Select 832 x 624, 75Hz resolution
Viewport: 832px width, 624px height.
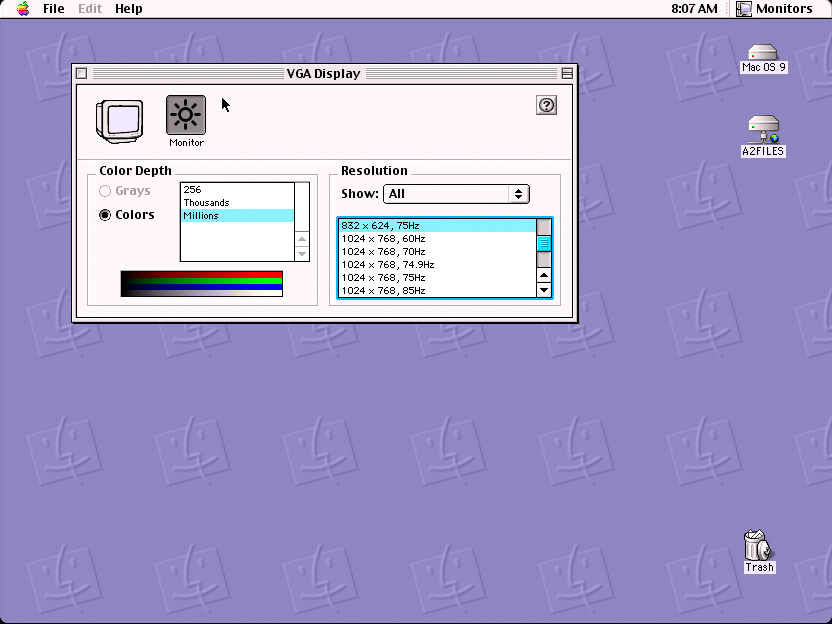pyautogui.click(x=437, y=226)
